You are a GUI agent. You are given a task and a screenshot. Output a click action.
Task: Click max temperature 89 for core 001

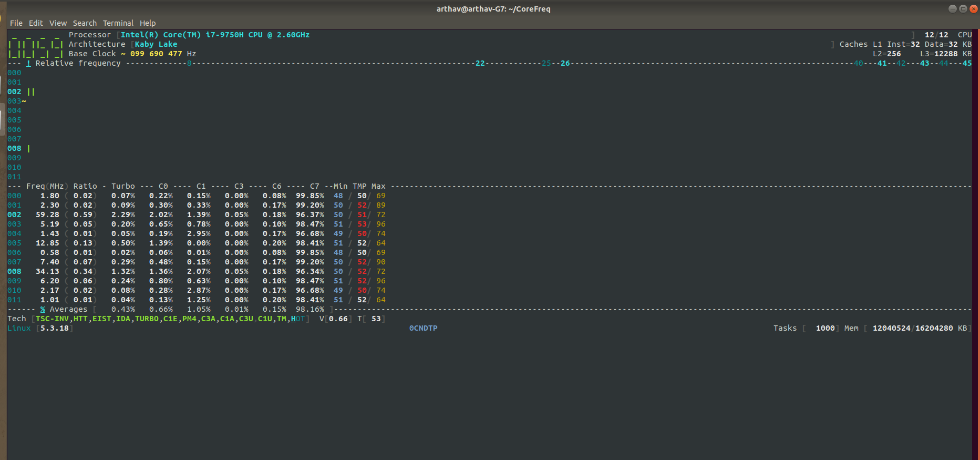click(x=381, y=205)
